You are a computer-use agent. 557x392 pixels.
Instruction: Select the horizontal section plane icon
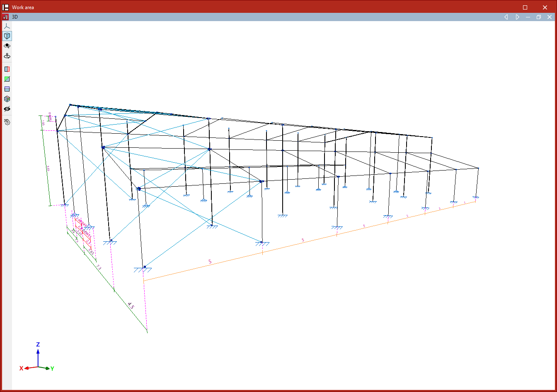7,89
